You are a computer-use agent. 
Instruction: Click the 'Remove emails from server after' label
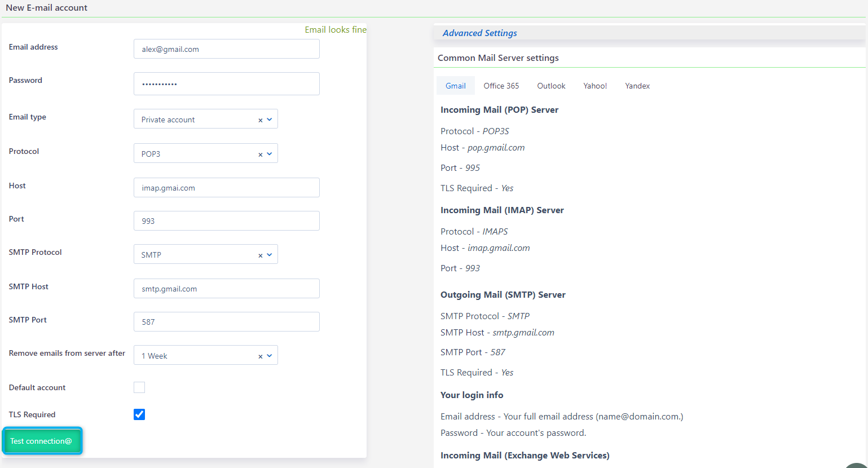(67, 353)
